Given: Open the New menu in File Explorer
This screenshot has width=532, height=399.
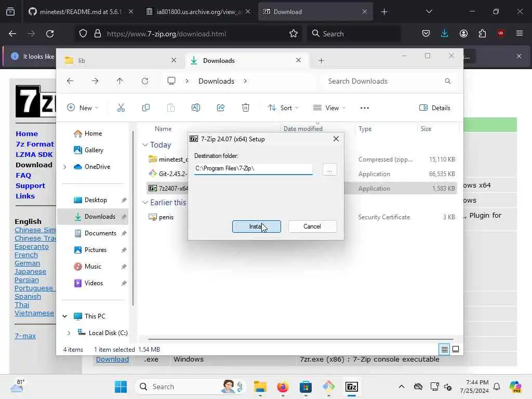Looking at the screenshot, I should point(83,108).
